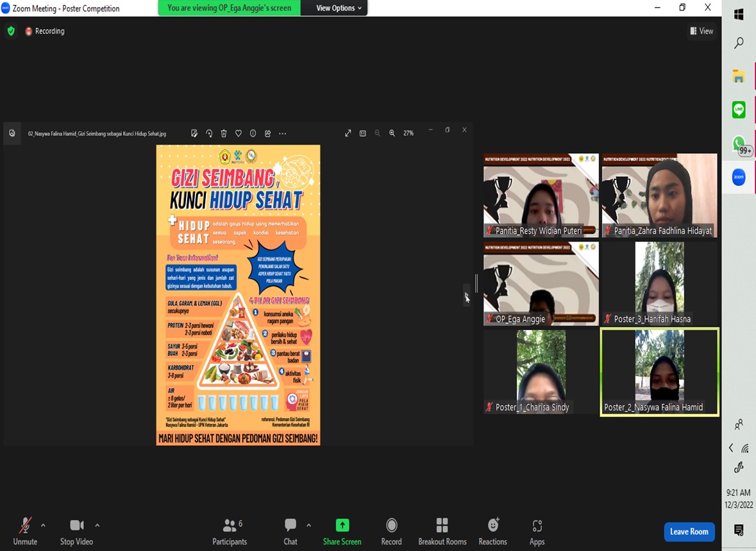Click the Leave Room button

[689, 532]
